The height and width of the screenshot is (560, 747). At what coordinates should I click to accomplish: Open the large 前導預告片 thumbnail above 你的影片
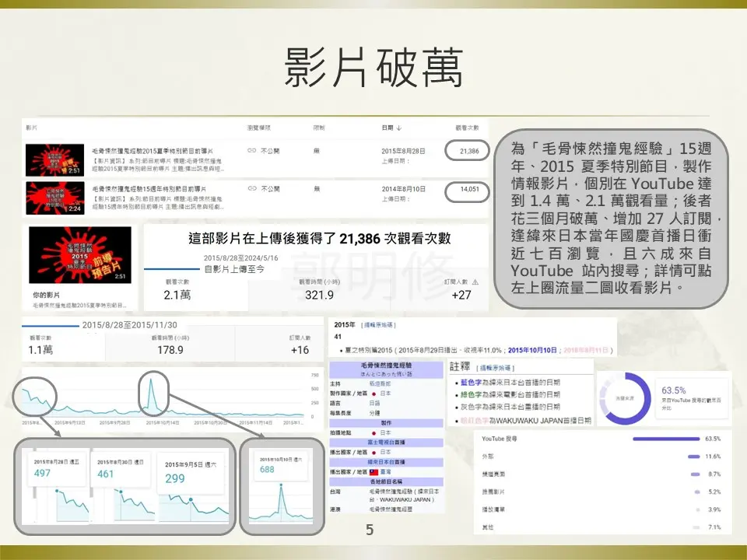pos(80,255)
